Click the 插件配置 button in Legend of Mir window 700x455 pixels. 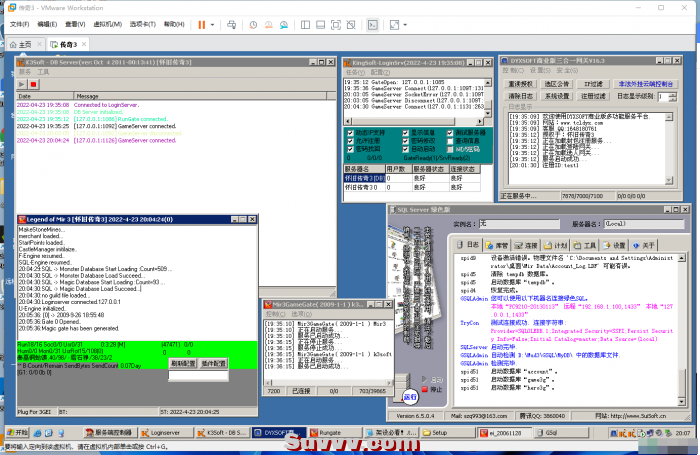pyautogui.click(x=213, y=363)
